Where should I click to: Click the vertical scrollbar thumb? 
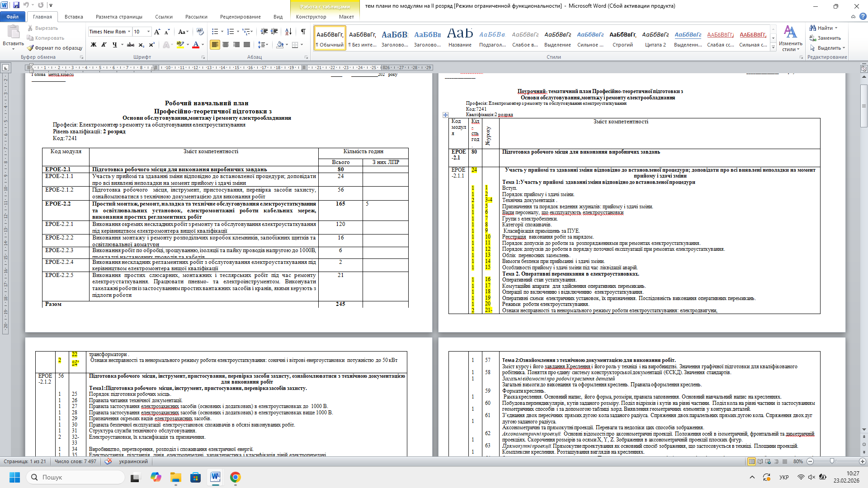[863, 106]
